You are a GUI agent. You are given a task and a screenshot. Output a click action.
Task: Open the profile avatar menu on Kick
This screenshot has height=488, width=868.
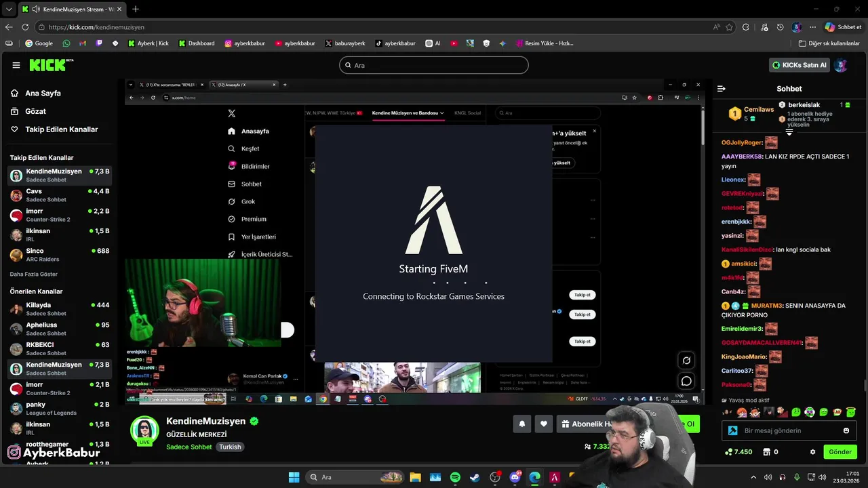(x=841, y=65)
